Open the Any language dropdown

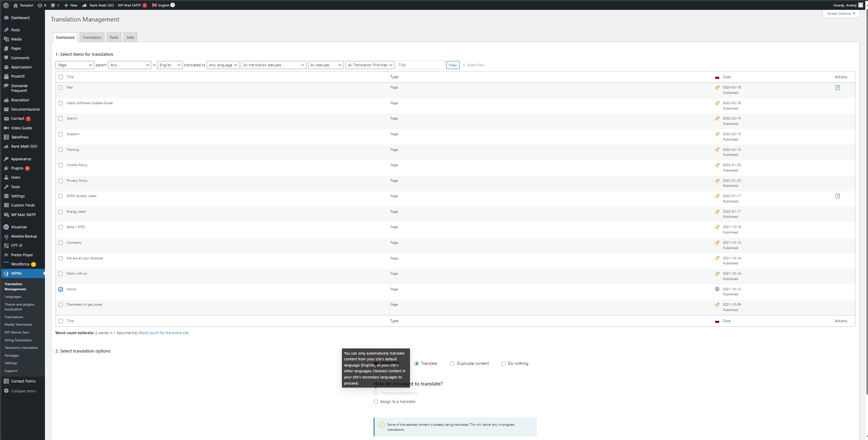(x=223, y=65)
